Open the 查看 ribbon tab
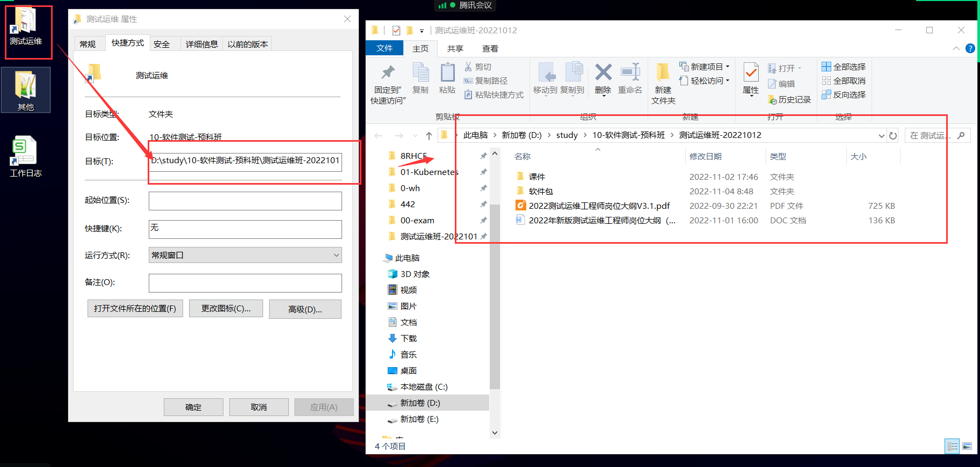 click(x=490, y=48)
